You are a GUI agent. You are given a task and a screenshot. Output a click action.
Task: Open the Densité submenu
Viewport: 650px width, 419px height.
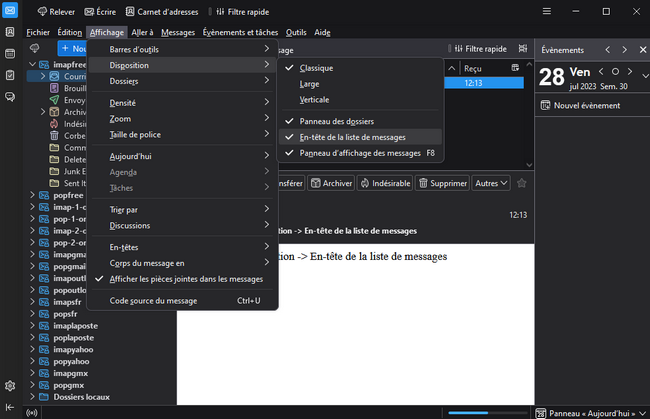tap(182, 103)
